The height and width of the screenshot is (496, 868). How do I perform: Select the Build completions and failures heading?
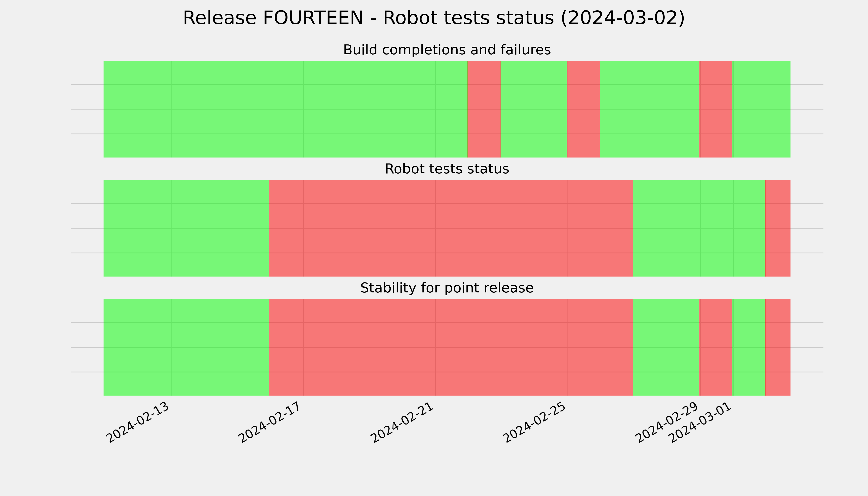pos(447,50)
